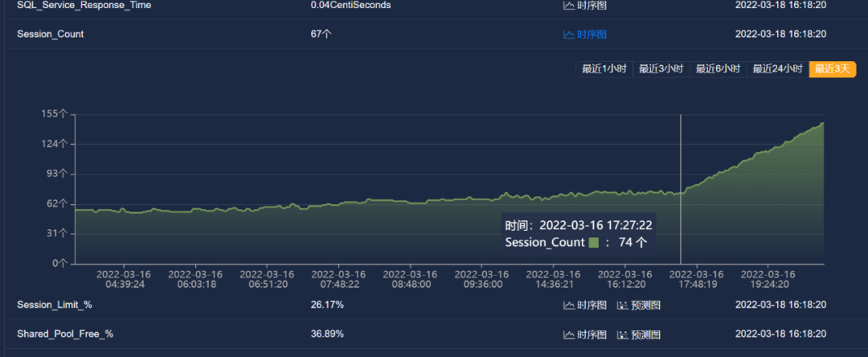Screen dimensions: 868x357
Task: Click the SQL_Service_Response_Time metric name
Action: (x=84, y=5)
